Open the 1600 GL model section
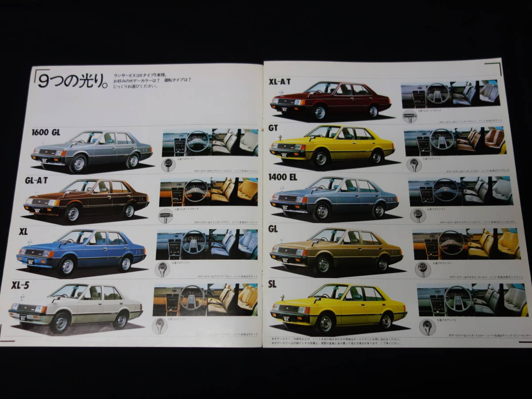The height and width of the screenshot is (399, 532). coord(47,131)
